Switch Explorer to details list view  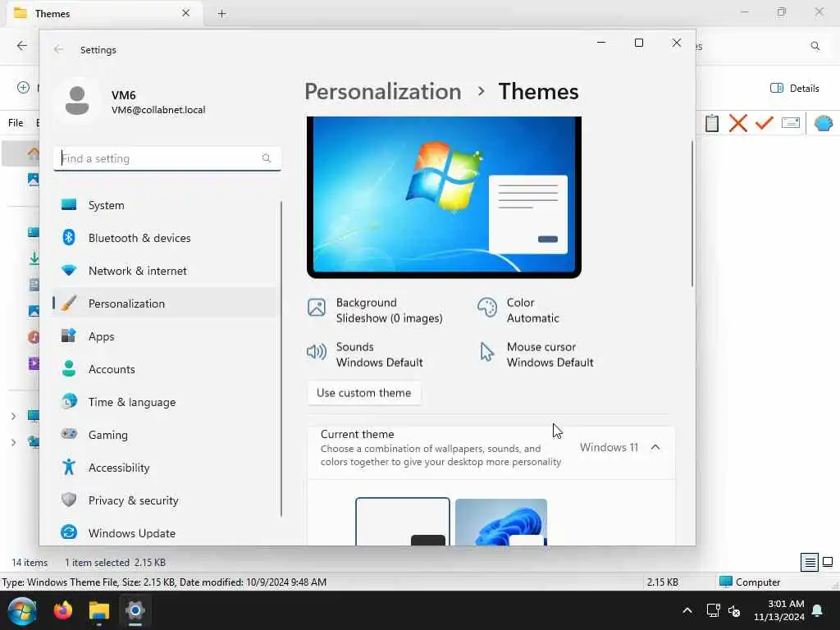[810, 562]
